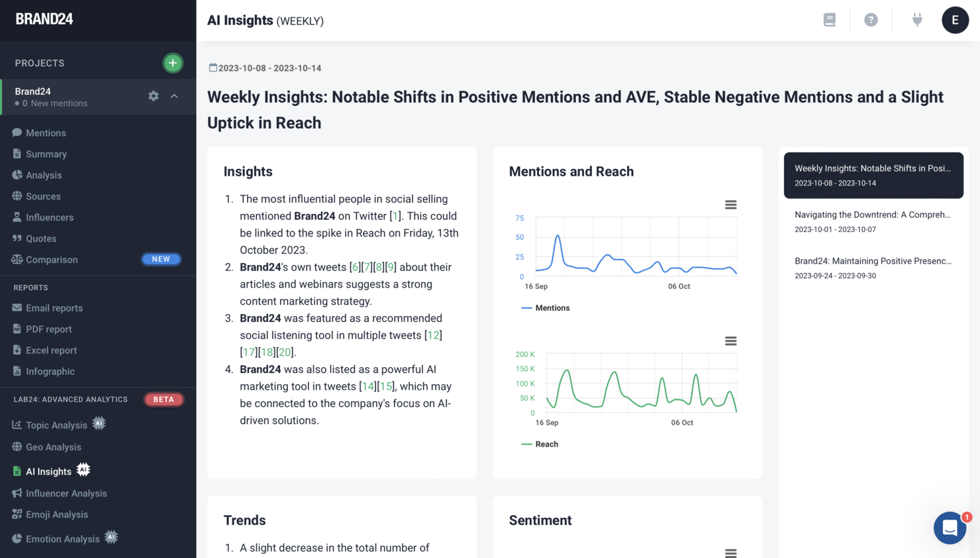
Task: Open the Mentions chart hamburger menu
Action: pyautogui.click(x=730, y=205)
